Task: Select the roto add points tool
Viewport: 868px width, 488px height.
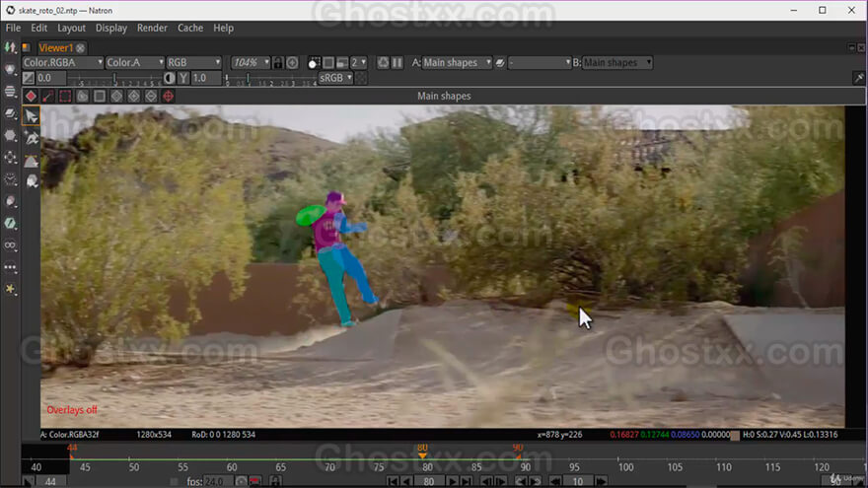Action: point(31,138)
